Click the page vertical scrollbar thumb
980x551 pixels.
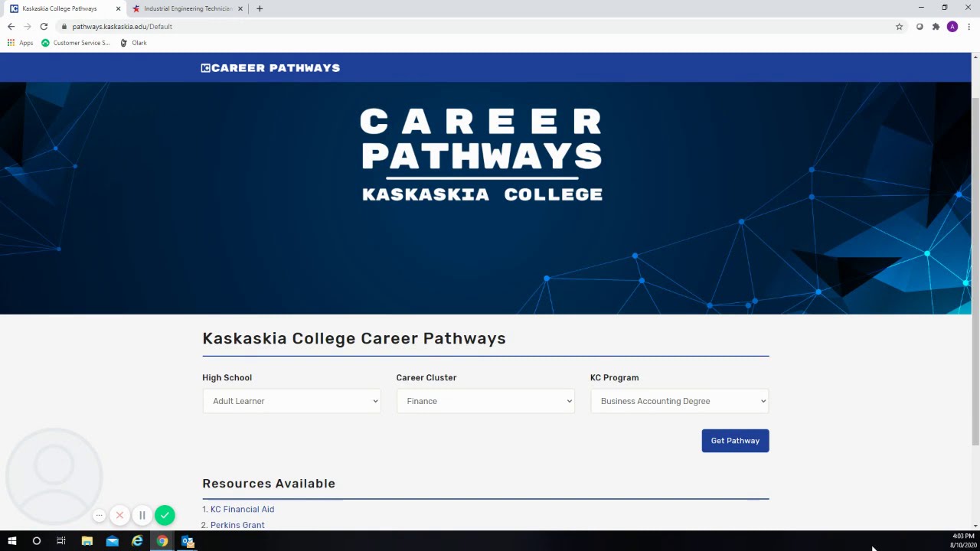975,272
